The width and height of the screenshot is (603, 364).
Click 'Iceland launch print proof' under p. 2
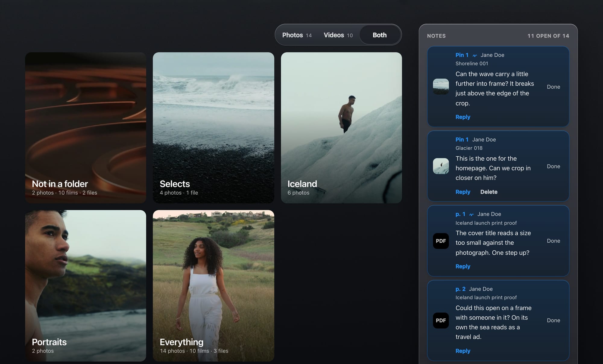(486, 298)
